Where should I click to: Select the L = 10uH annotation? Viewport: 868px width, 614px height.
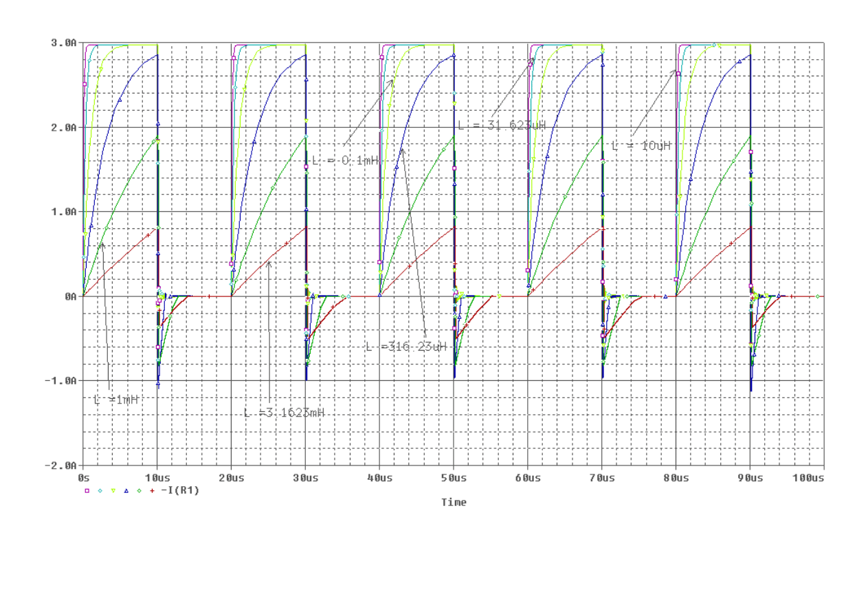pos(641,146)
